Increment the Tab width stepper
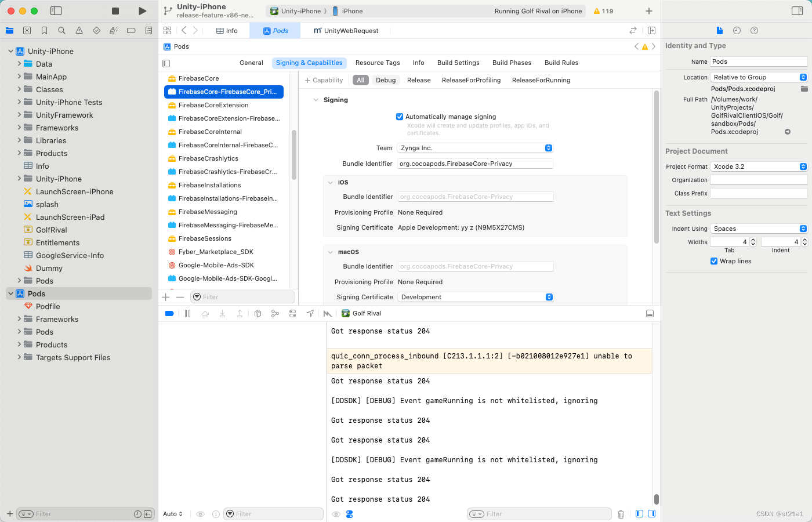 pyautogui.click(x=753, y=240)
